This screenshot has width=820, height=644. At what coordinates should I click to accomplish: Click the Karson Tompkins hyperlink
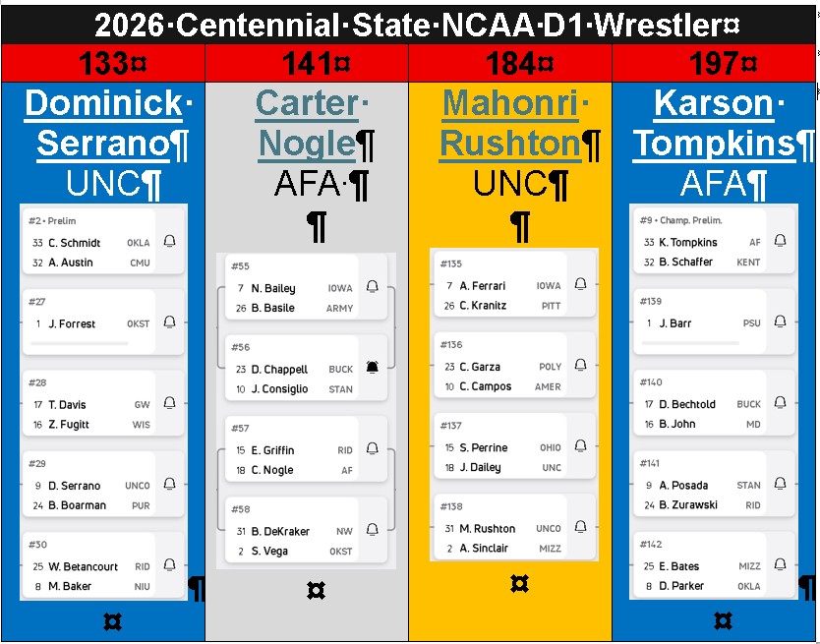pos(714,123)
